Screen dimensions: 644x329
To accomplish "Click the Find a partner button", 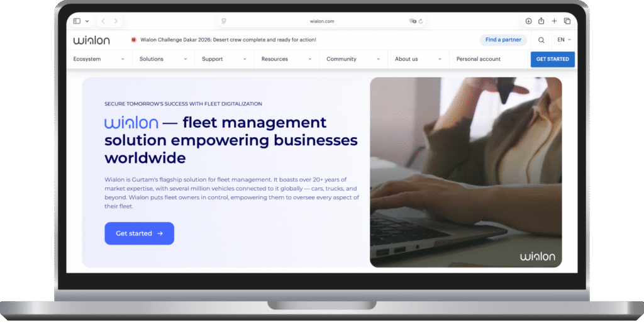I will pos(503,40).
